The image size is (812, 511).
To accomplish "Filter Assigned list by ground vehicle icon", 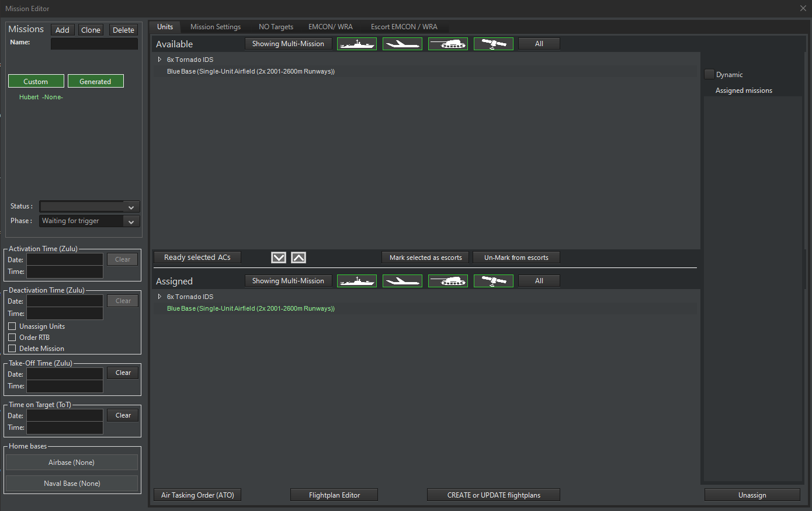I will click(448, 281).
